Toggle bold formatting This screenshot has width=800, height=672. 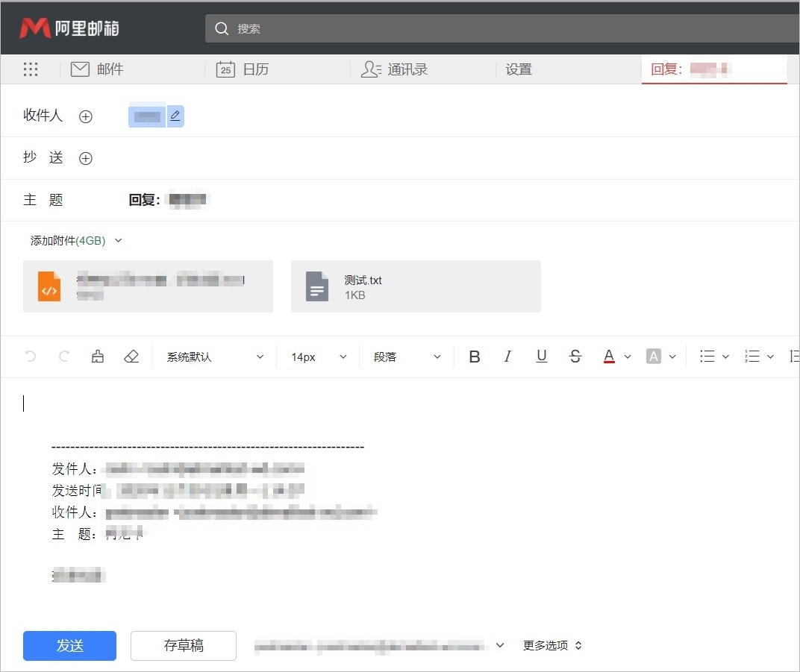point(475,357)
